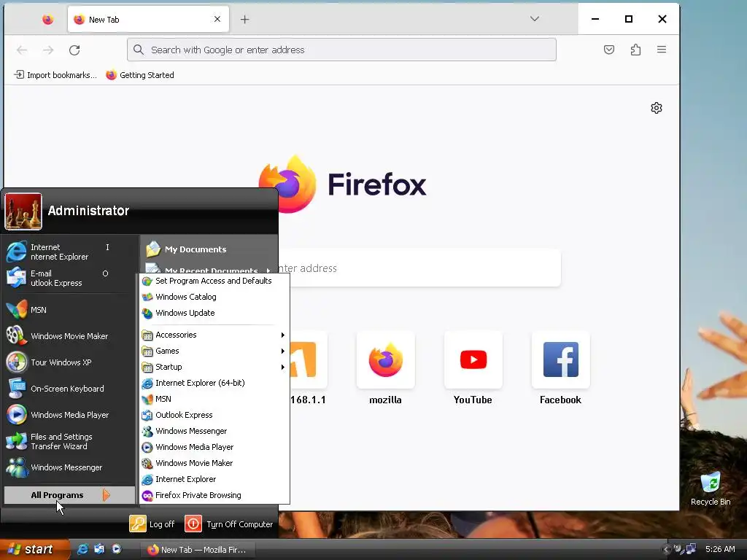Open Internet Explorer from pinned Start menu
Image resolution: width=747 pixels, height=560 pixels.
(x=70, y=252)
